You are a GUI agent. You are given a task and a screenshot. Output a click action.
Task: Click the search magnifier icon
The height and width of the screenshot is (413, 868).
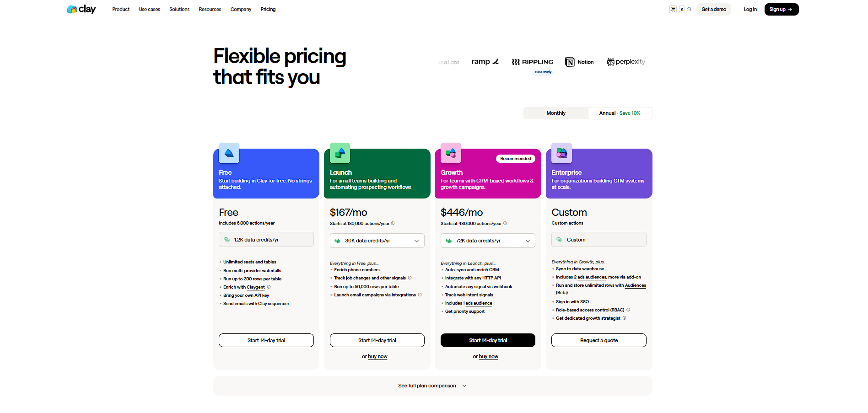(689, 9)
